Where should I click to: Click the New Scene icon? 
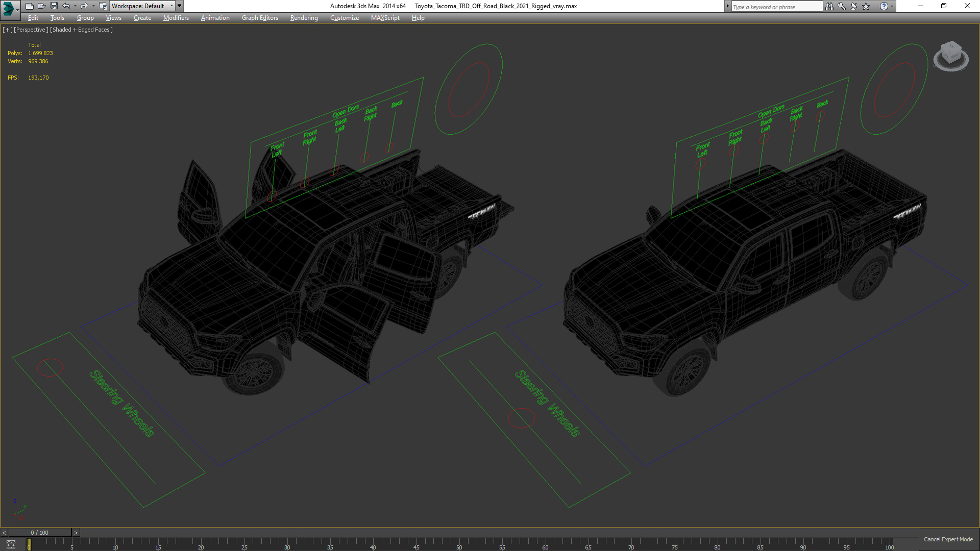point(30,6)
